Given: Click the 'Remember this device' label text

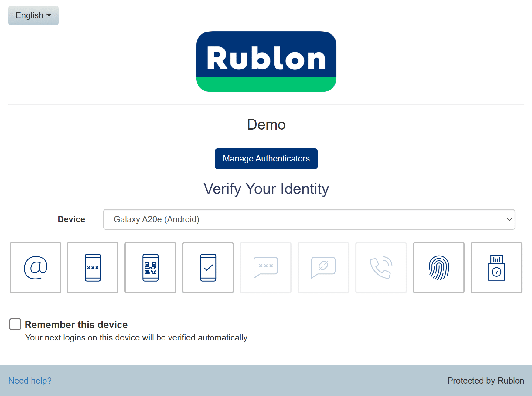Looking at the screenshot, I should click(x=76, y=325).
